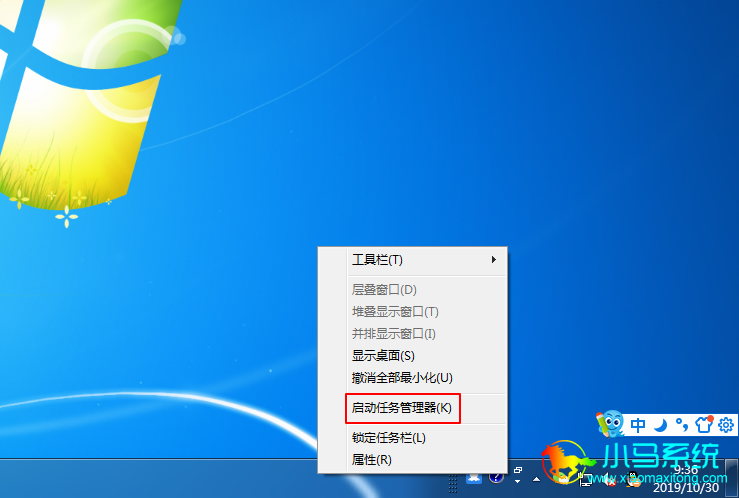Click the blue input method icon in the language bar
Image resolution: width=739 pixels, height=498 pixels.
474,477
